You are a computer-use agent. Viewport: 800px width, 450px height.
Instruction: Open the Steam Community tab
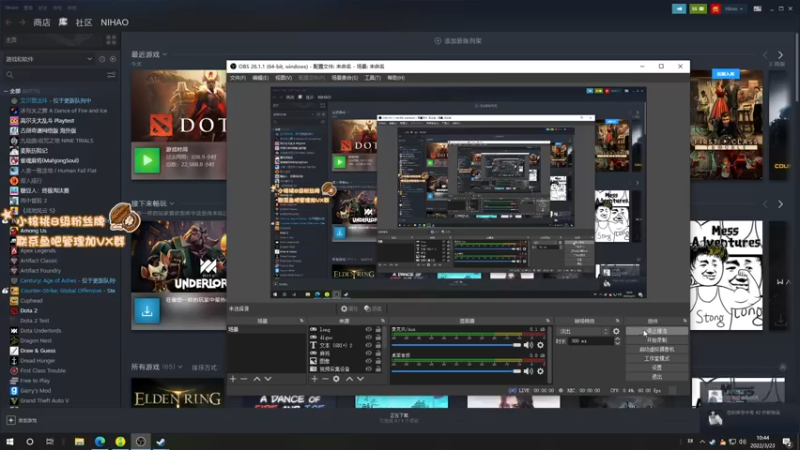coord(84,22)
